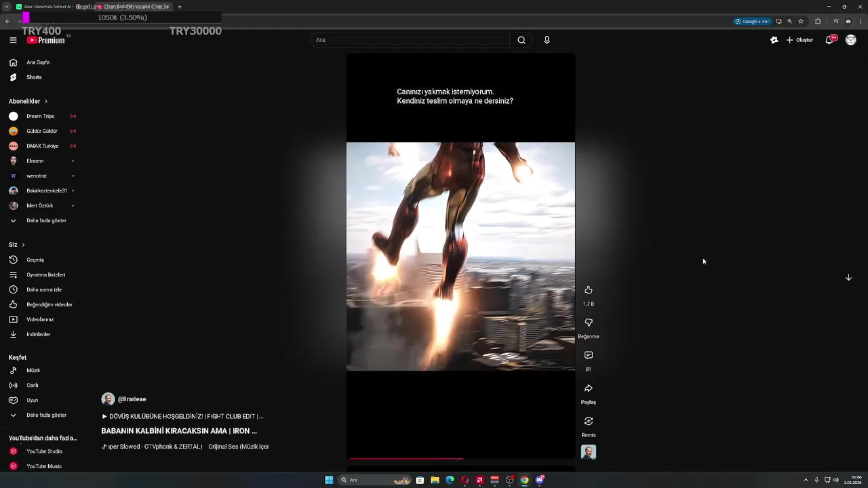Viewport: 868px width, 488px height.
Task: Open the zoom magnifier in address bar
Action: (x=789, y=21)
